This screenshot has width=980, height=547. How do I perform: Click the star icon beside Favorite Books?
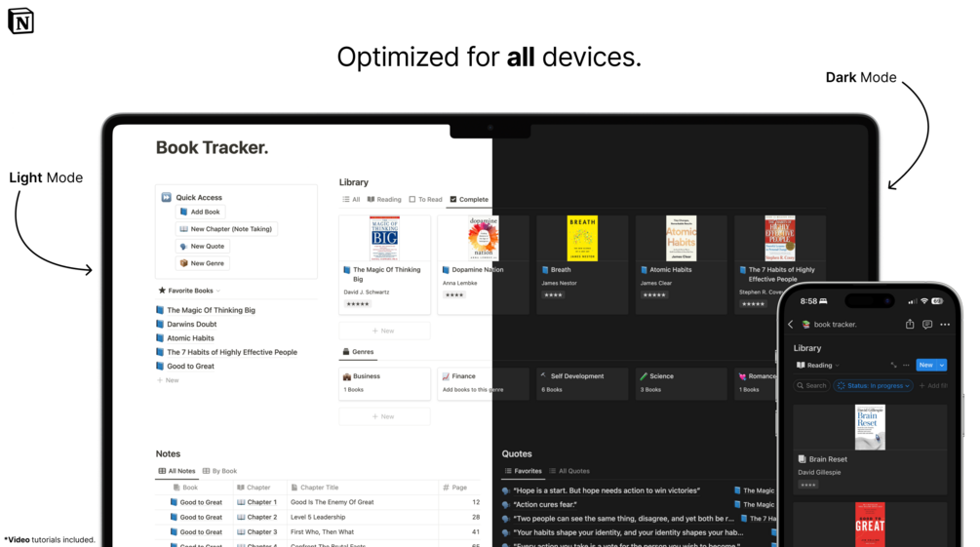pyautogui.click(x=162, y=290)
